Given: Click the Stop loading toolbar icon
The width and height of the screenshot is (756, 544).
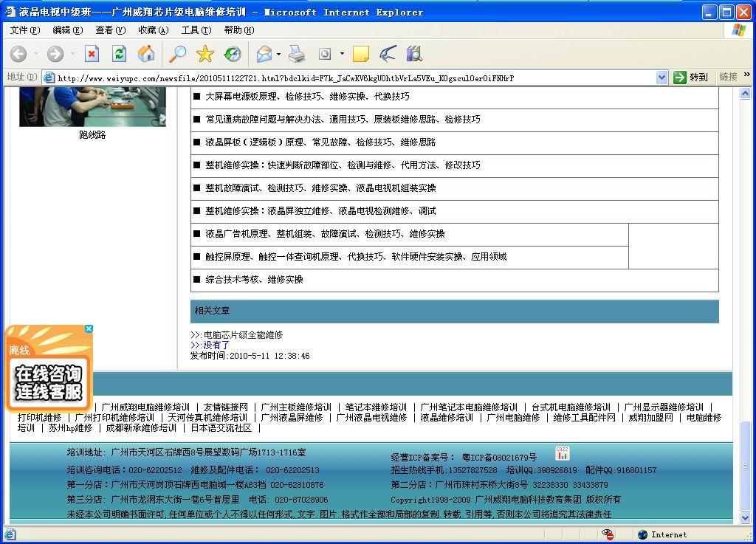Looking at the screenshot, I should [x=92, y=54].
